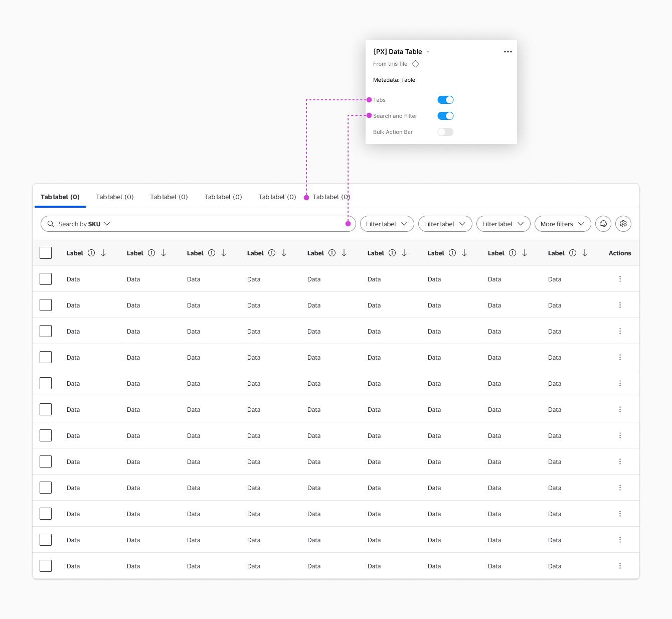Click the magnifier icon in search bar
Screen dimensions: 672x619
point(51,224)
